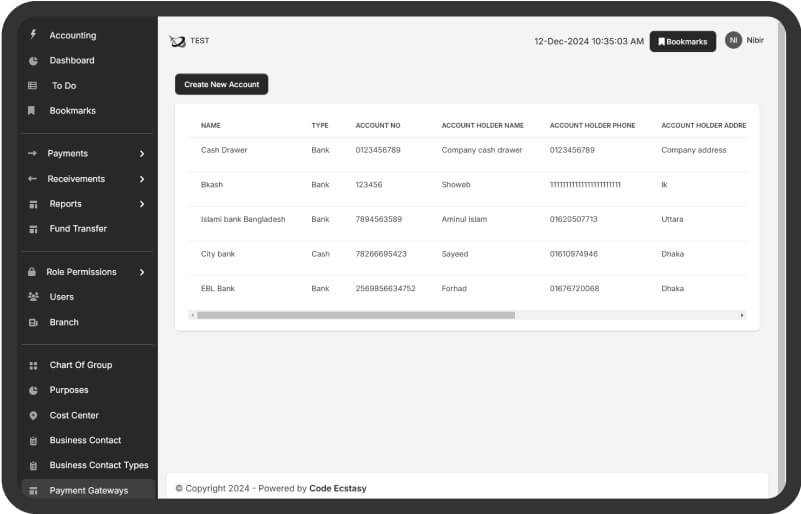Click the Bookmarks icon in the sidebar
This screenshot has height=514, width=801.
(32, 111)
